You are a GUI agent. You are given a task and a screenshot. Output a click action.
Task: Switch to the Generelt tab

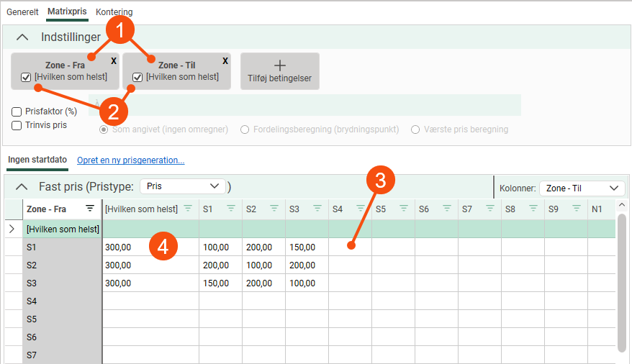coord(22,12)
